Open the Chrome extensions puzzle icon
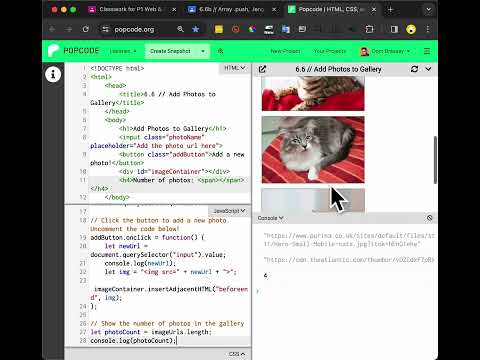The image size is (480, 360). pos(369,29)
